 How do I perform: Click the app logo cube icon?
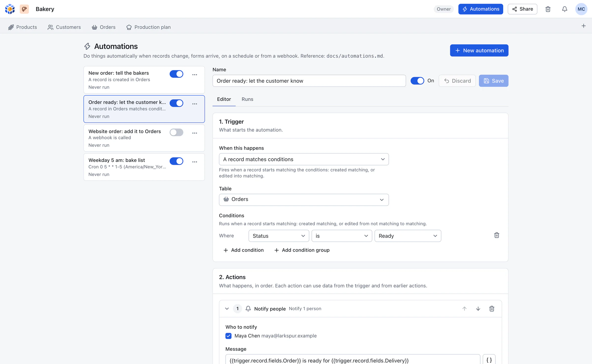[10, 9]
